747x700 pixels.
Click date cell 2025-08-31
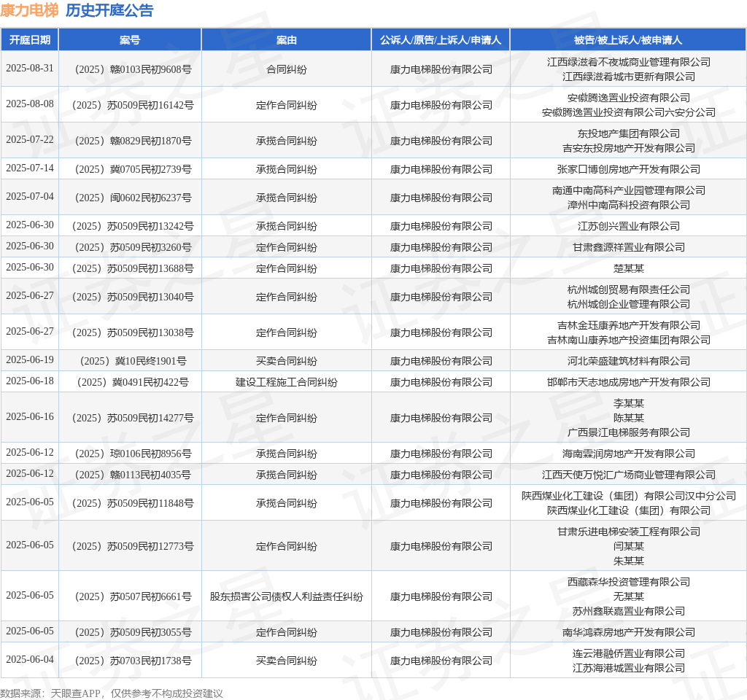(29, 68)
